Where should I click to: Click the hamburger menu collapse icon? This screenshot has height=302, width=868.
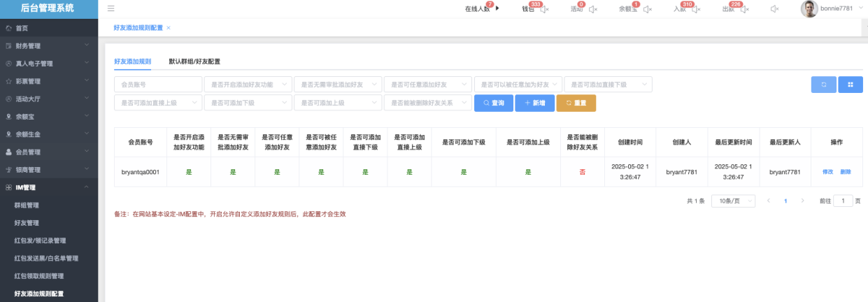point(111,9)
